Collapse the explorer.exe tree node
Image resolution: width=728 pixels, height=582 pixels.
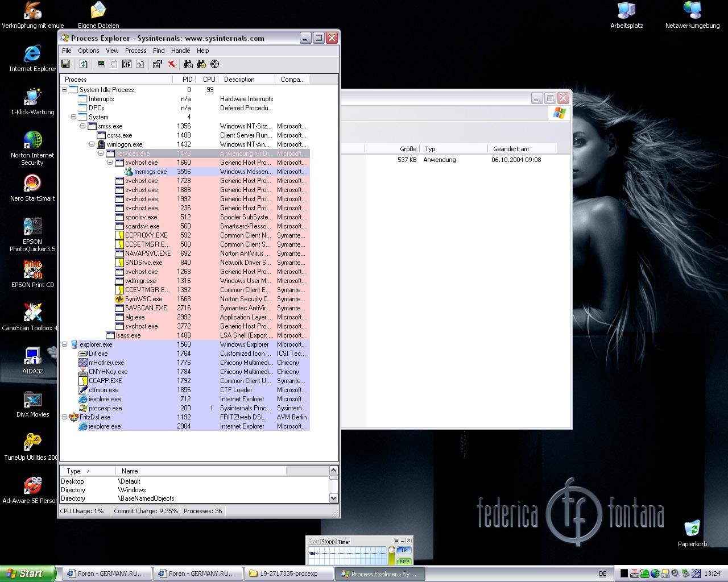pos(64,344)
